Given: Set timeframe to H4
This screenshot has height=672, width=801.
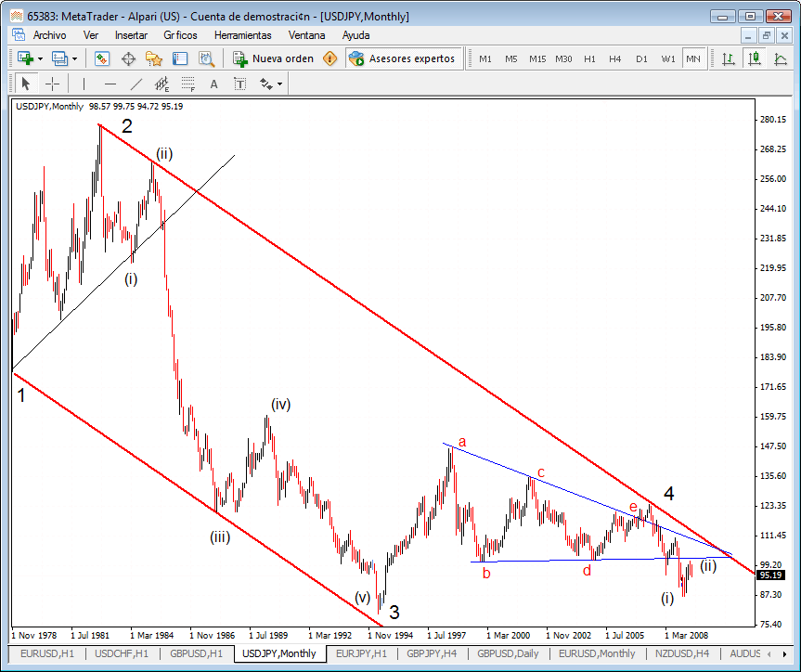Looking at the screenshot, I should [x=614, y=58].
